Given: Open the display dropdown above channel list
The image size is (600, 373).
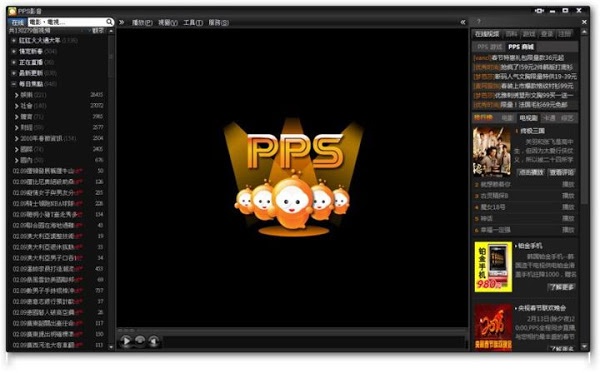Looking at the screenshot, I should click(97, 31).
